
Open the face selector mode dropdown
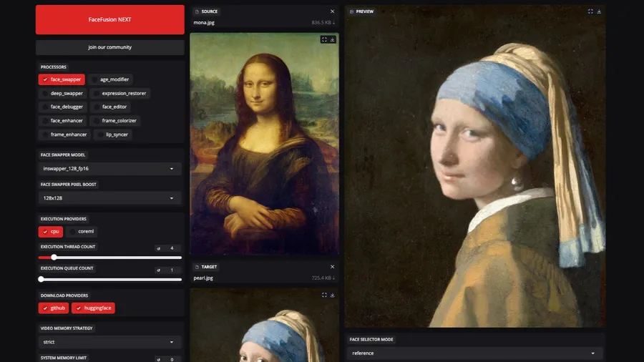474,353
